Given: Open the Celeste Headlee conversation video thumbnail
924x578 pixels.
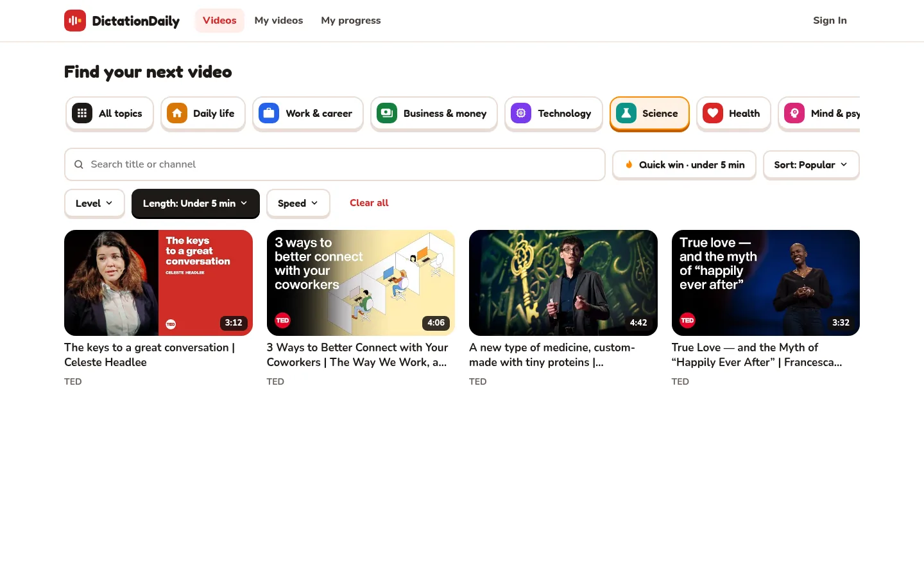Looking at the screenshot, I should 158,283.
